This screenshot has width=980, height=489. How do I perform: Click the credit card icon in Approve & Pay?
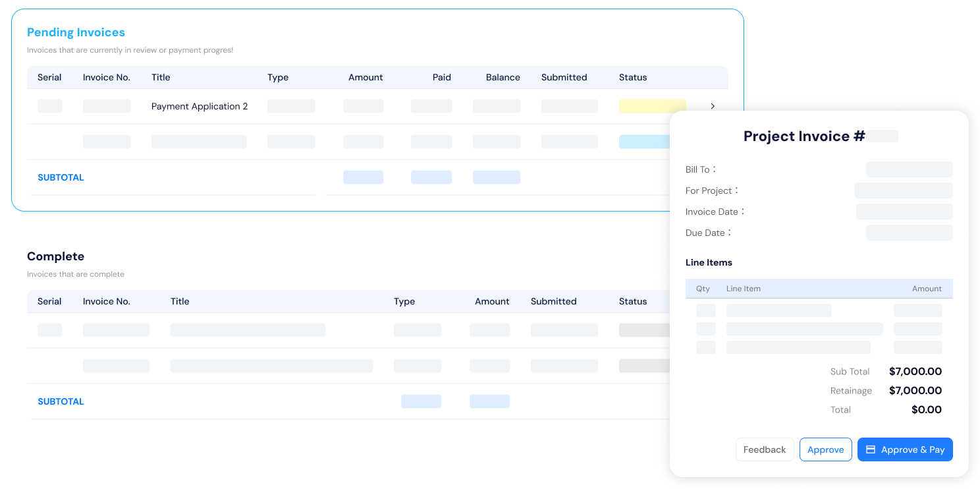[870, 449]
